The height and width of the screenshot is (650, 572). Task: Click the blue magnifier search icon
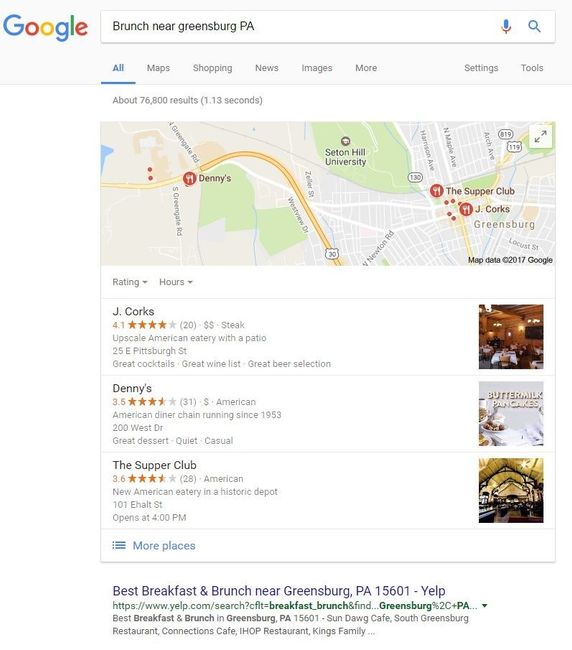(534, 27)
